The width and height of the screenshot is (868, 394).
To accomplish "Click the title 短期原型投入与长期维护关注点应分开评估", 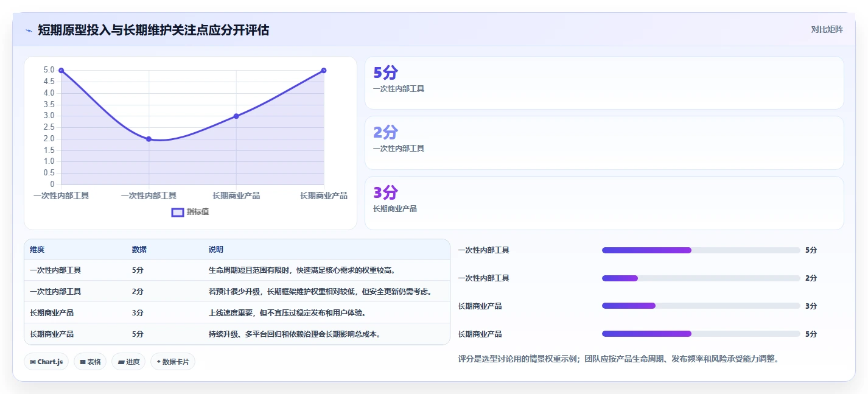I will (x=153, y=30).
